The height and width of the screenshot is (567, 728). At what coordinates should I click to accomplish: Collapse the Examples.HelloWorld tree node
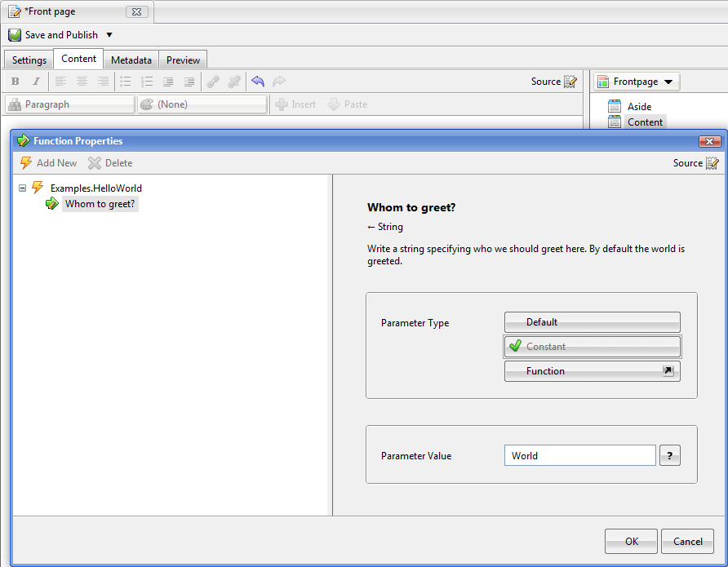tap(22, 188)
